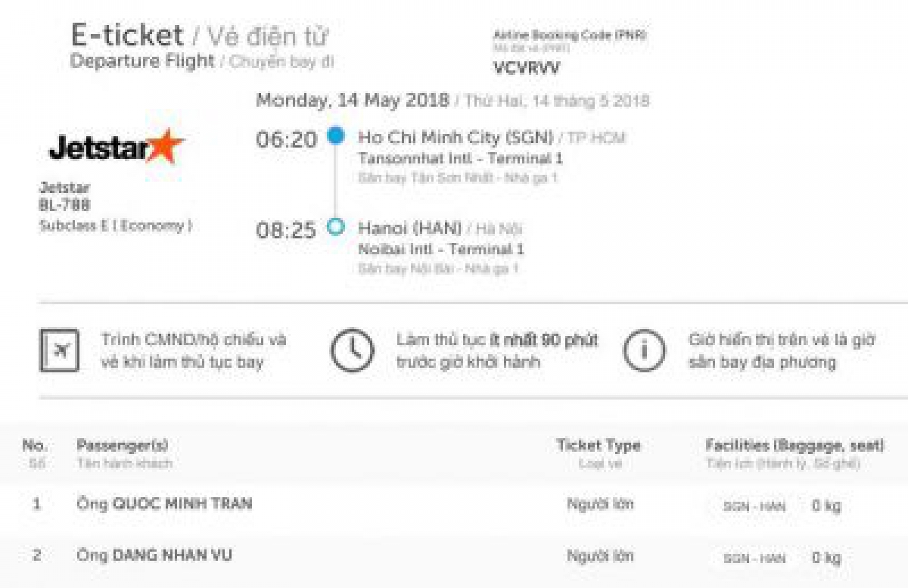Click Ho Chi Minh City (SGN) text

point(456,138)
